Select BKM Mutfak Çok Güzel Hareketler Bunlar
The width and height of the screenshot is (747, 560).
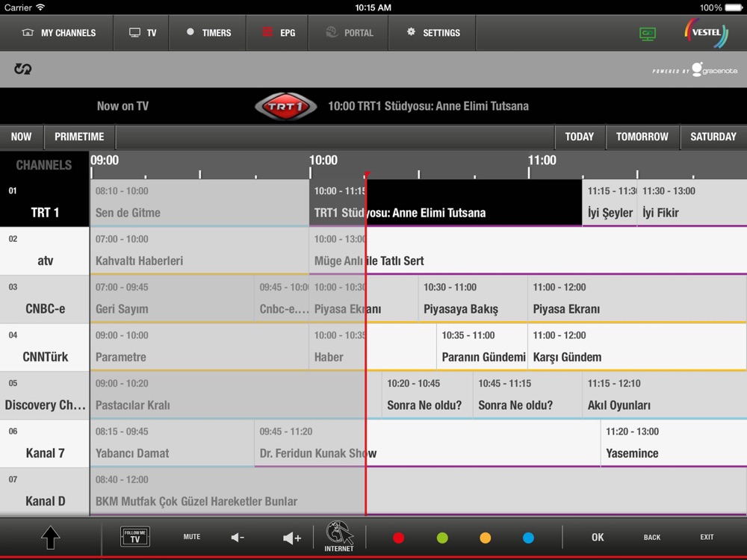419,491
